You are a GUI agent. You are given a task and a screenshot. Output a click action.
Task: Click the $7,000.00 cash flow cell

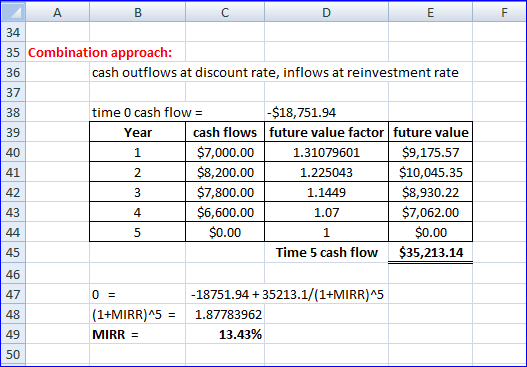pos(225,152)
